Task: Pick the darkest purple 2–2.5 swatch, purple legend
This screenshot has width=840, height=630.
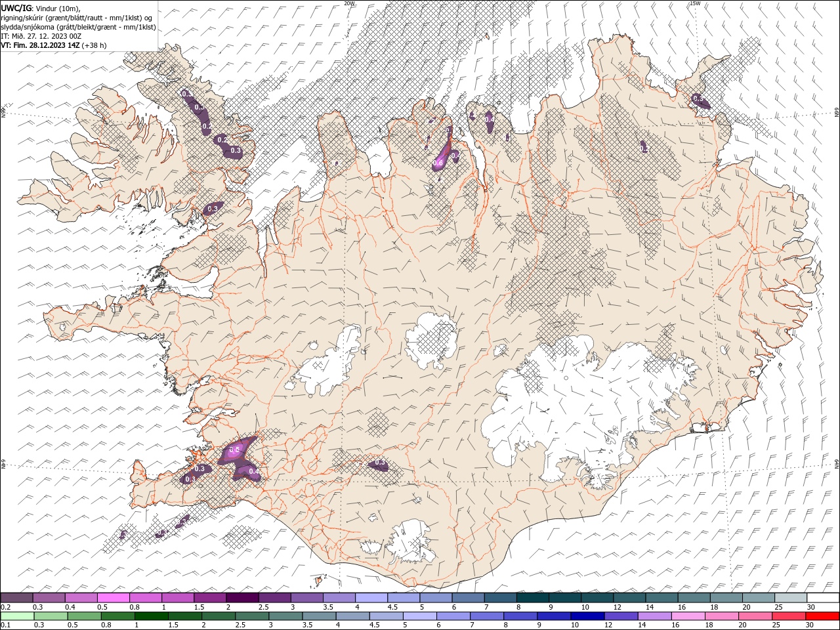Action: pyautogui.click(x=242, y=598)
